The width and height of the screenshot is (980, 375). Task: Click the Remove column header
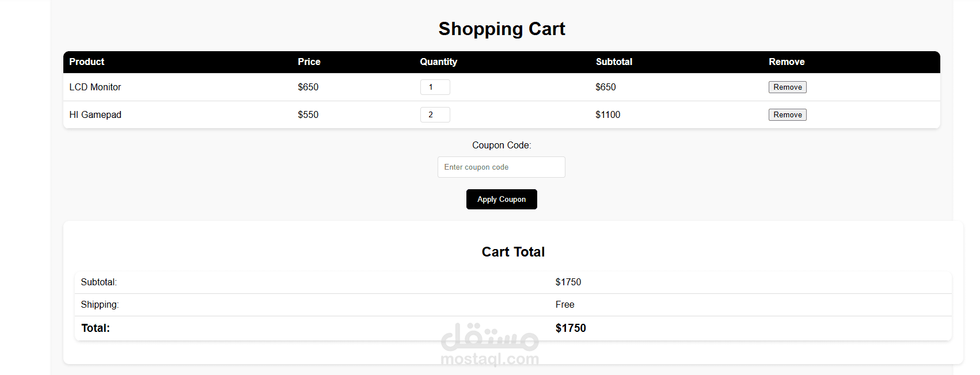pyautogui.click(x=787, y=62)
